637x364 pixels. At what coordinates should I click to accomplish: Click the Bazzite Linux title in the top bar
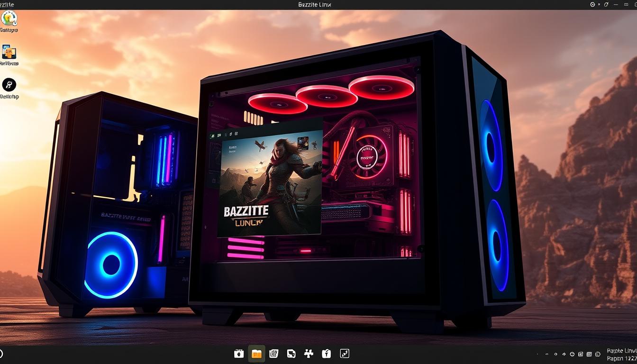(315, 4)
